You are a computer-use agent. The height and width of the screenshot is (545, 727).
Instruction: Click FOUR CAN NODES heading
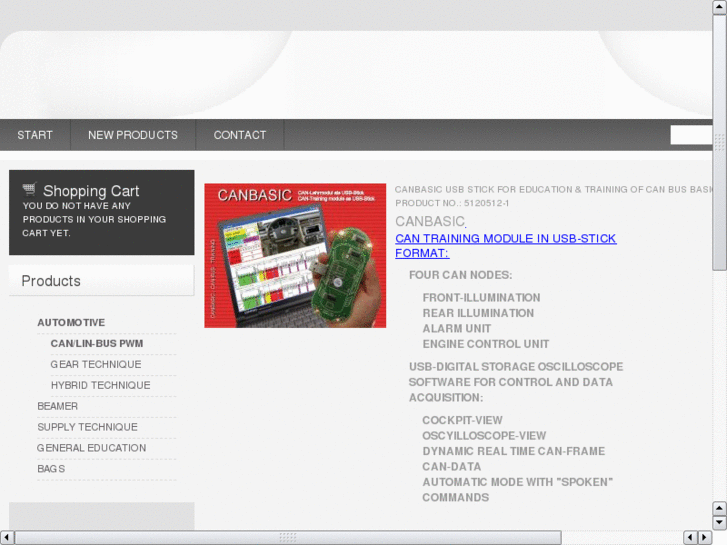click(460, 275)
